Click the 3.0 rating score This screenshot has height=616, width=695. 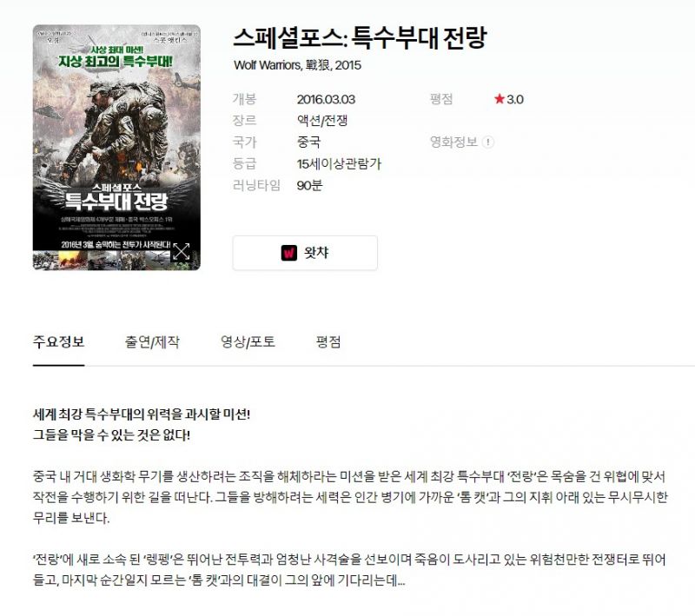coord(515,99)
